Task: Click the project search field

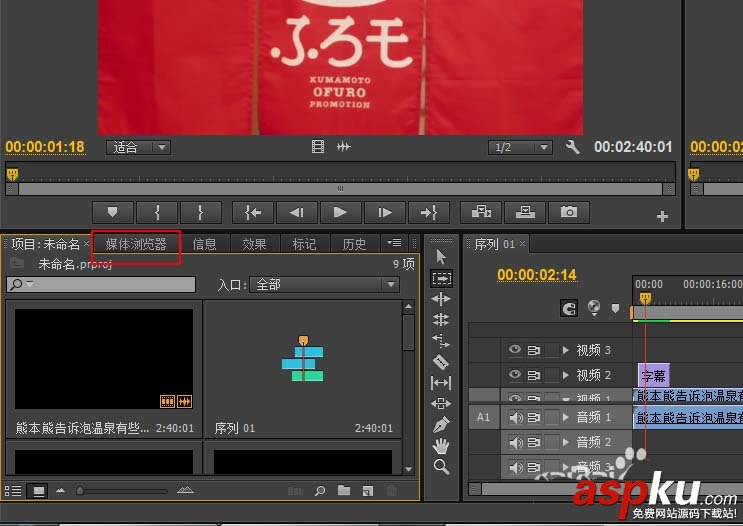Action: tap(101, 284)
